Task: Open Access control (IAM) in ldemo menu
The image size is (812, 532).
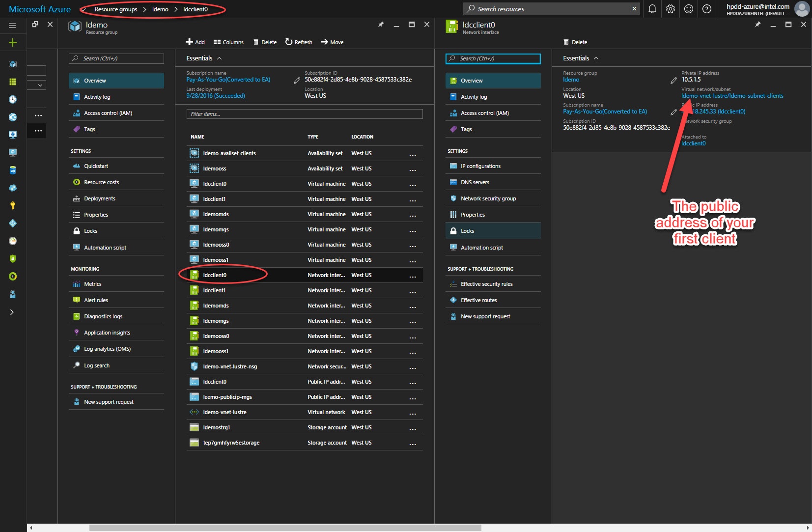Action: coord(116,113)
